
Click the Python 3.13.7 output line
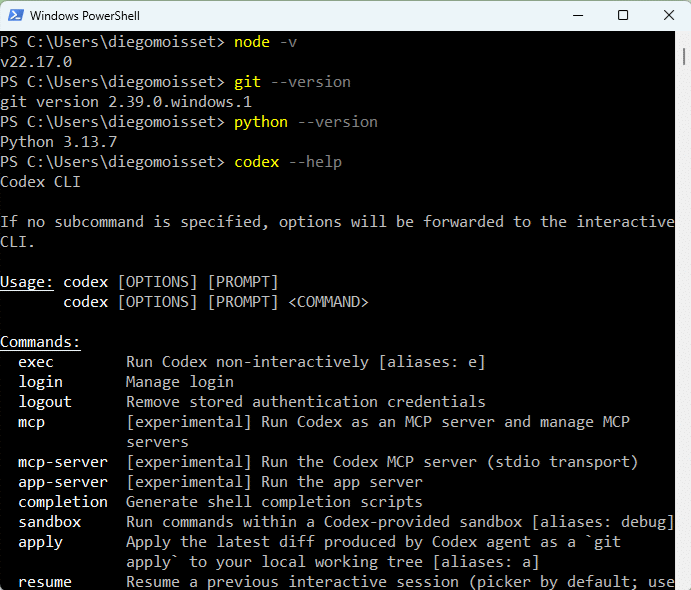click(x=59, y=142)
